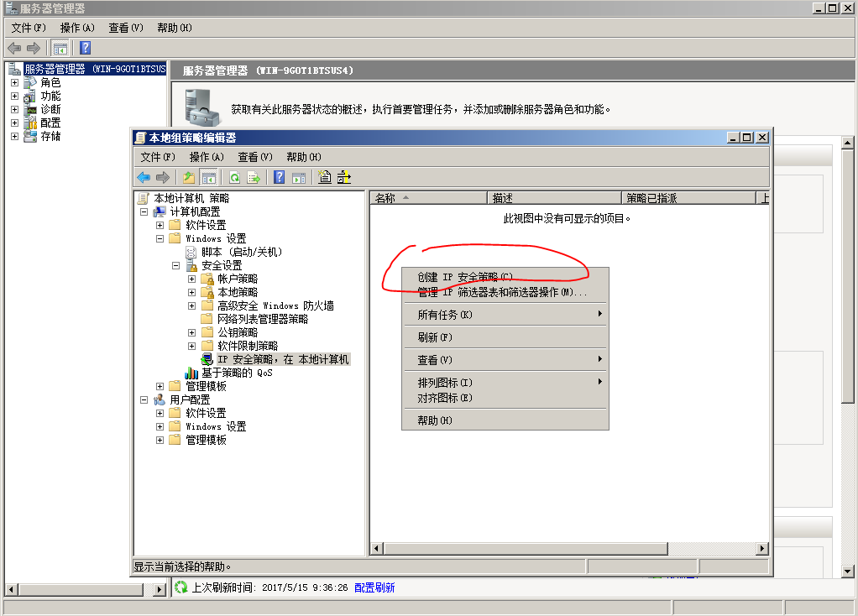This screenshot has height=616, width=858.
Task: Click the manage IP filter lists toolbar icon
Action: (x=343, y=177)
